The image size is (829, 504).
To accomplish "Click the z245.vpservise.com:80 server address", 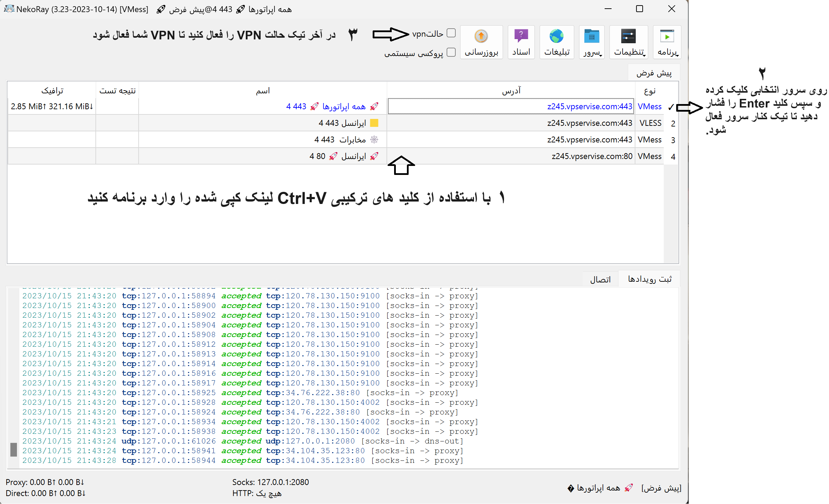I will [x=592, y=156].
